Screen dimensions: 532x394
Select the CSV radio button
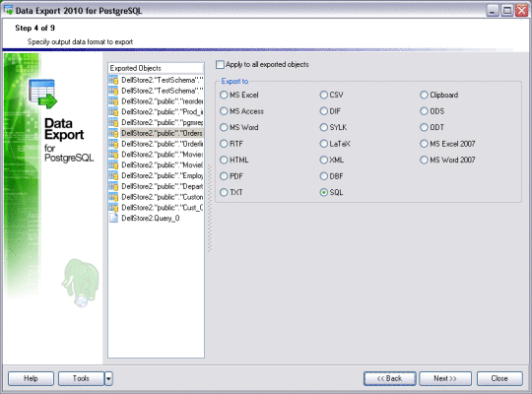pyautogui.click(x=324, y=95)
